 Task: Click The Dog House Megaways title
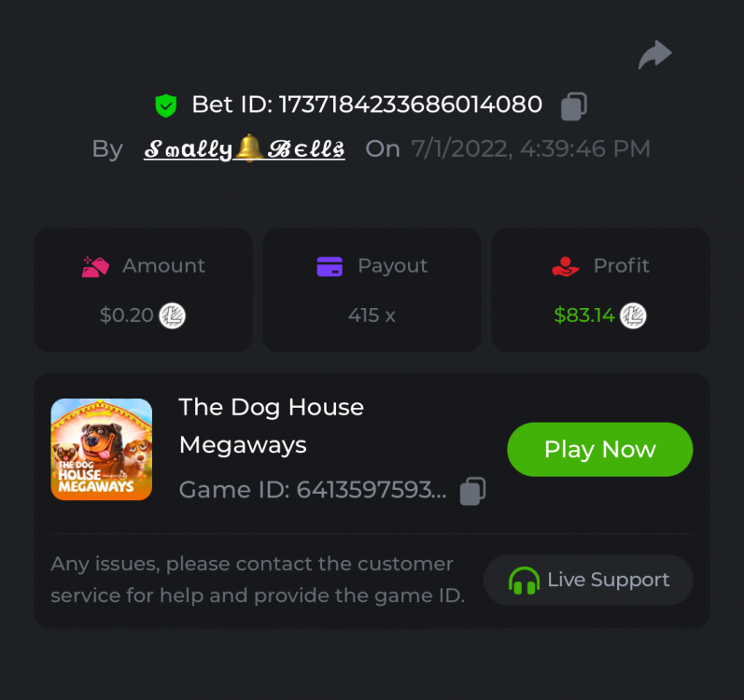click(271, 426)
